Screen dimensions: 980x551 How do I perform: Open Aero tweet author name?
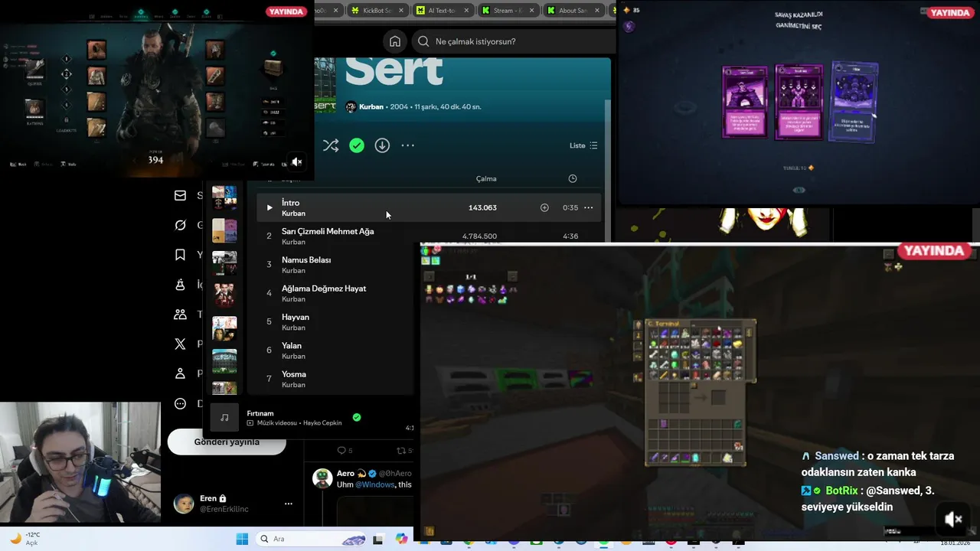pos(345,474)
